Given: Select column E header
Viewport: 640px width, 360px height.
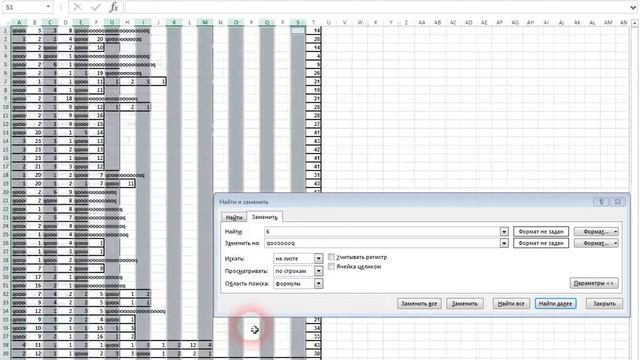Looking at the screenshot, I should coord(81,22).
